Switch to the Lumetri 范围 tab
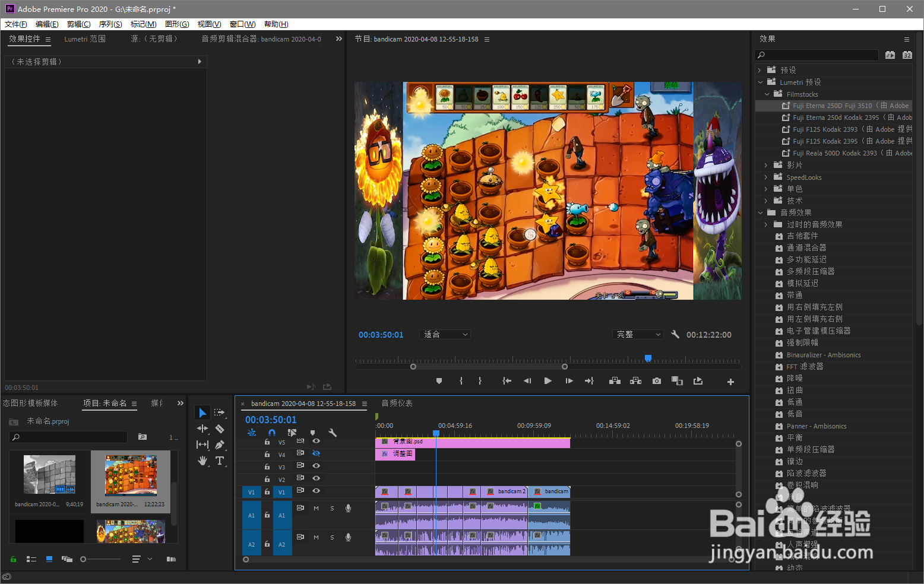The image size is (924, 584). (x=85, y=39)
